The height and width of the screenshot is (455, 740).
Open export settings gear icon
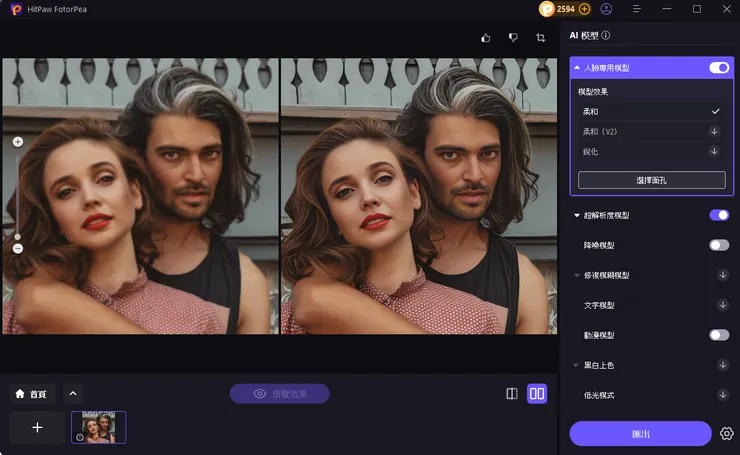point(727,433)
